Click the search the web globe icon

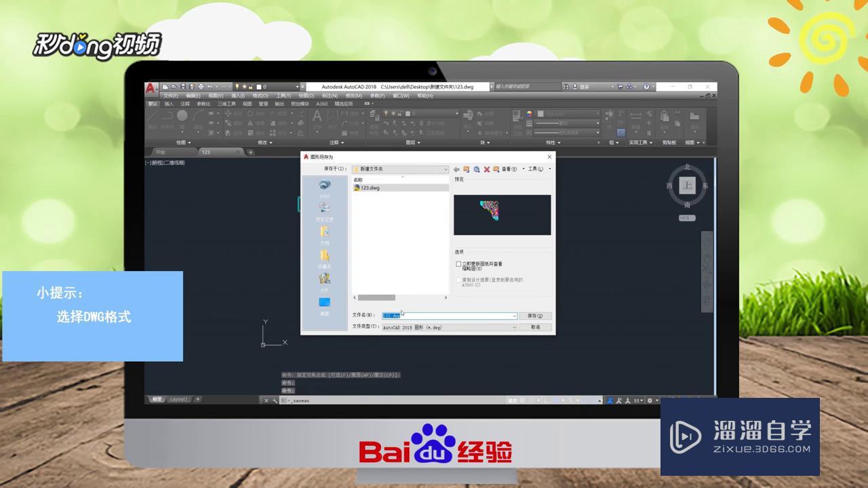[477, 169]
